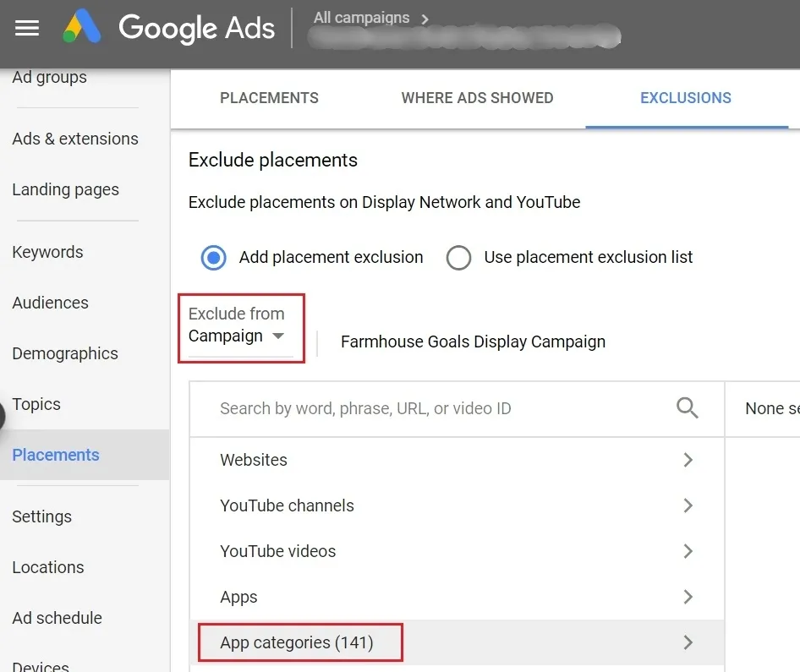Expand YouTube videos list
This screenshot has height=672, width=800.
tap(457, 551)
